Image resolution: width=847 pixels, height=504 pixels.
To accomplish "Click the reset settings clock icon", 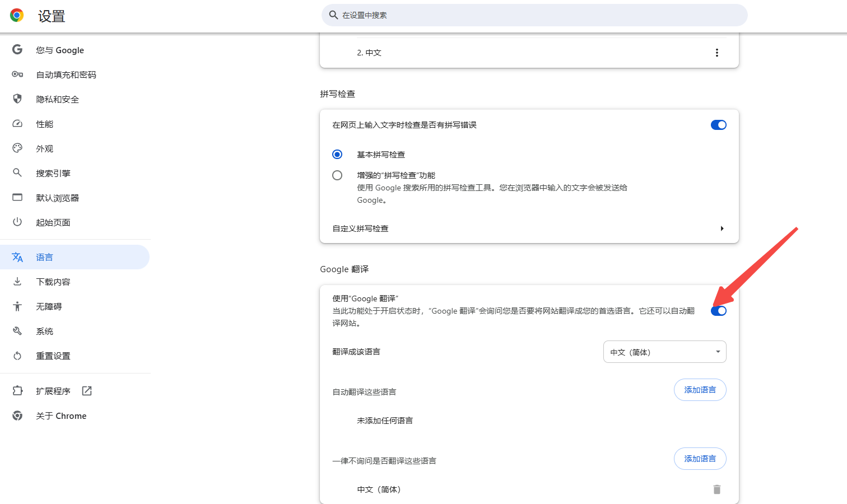I will pos(17,356).
